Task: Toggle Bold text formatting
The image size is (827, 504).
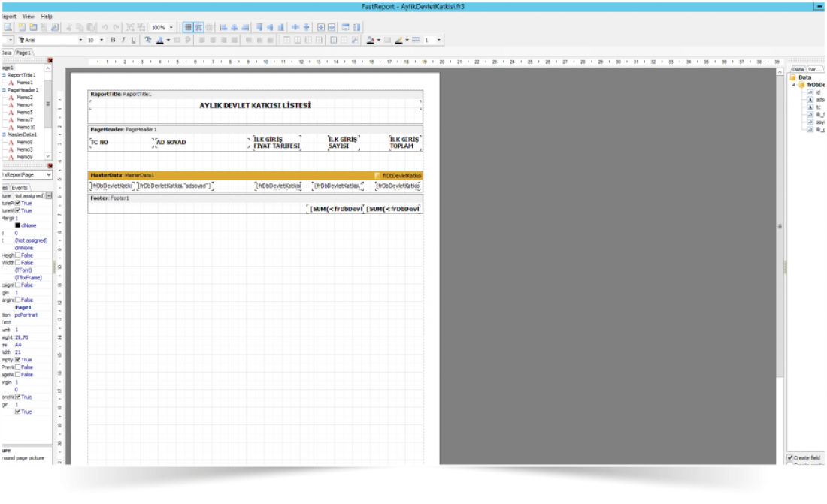Action: coord(113,40)
